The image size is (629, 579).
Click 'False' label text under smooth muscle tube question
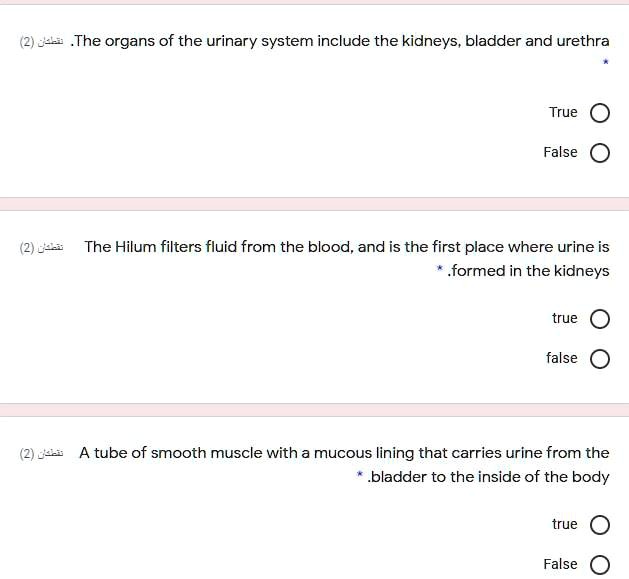click(x=560, y=564)
